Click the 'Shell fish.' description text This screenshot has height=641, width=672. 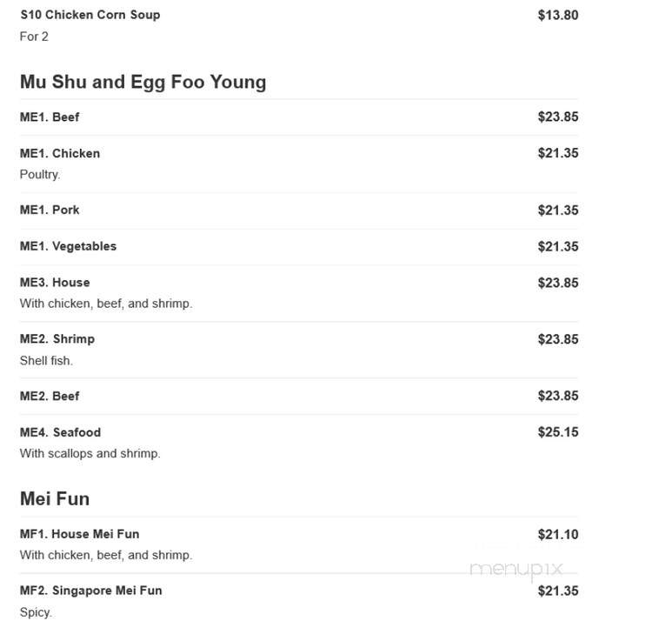pos(46,361)
